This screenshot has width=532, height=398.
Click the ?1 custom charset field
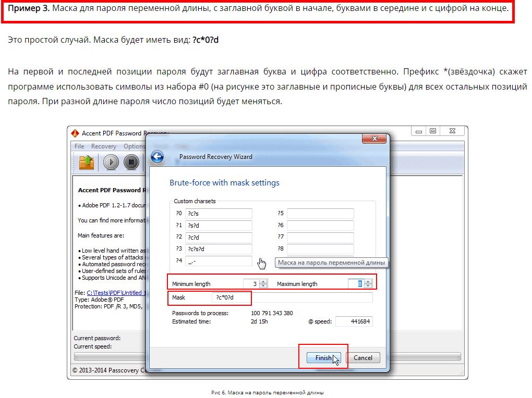(219, 226)
